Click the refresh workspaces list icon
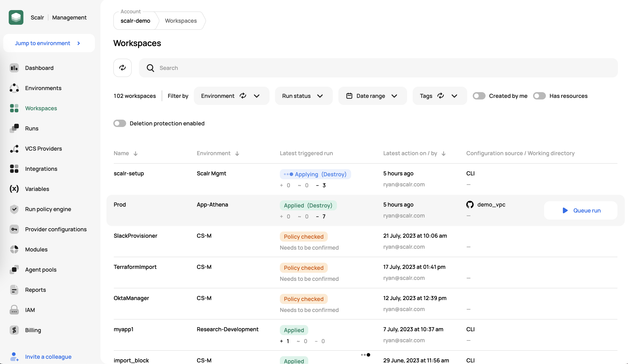 [x=122, y=68]
